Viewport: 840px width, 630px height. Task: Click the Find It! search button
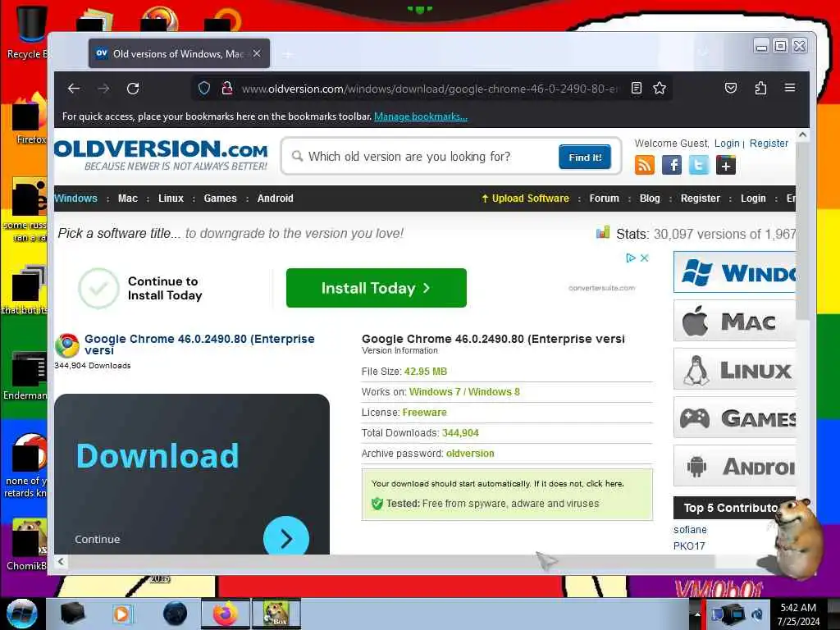point(585,157)
